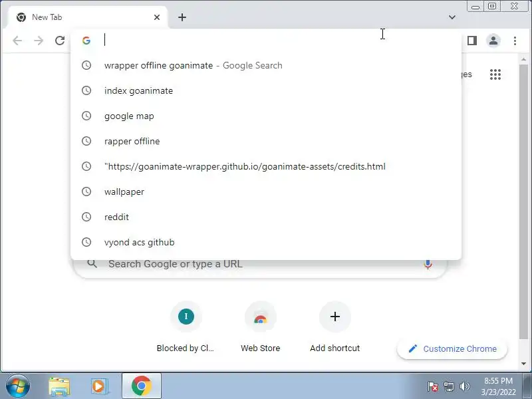Choose suggestion reddit
The width and height of the screenshot is (532, 399).
coord(266,217)
